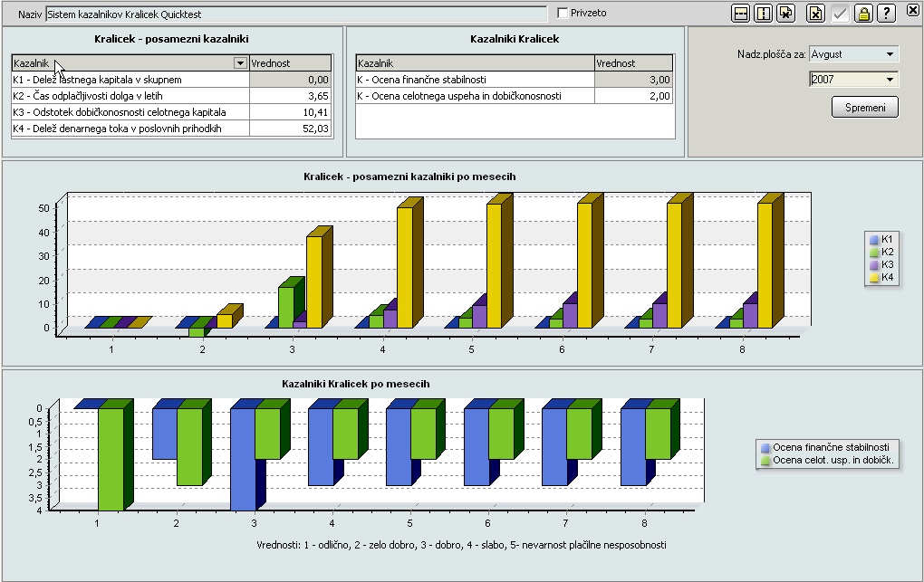The width and height of the screenshot is (924, 582).
Task: Click the yellow padlock icon
Action: coord(864,14)
